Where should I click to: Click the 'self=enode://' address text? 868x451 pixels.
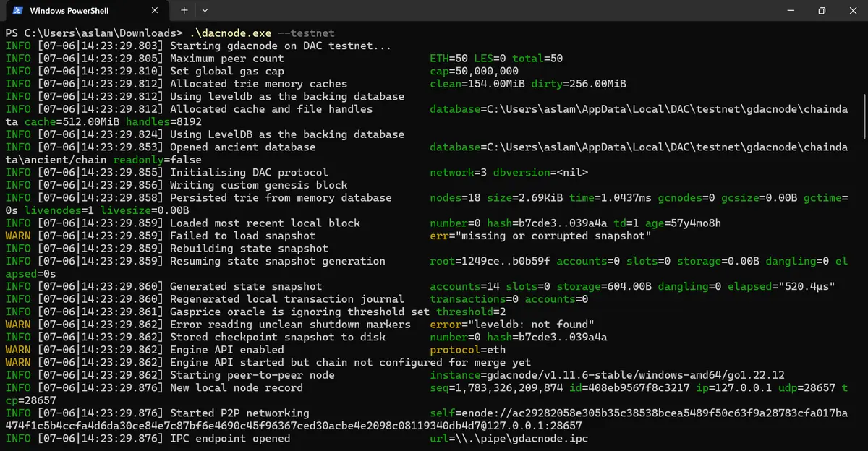639,413
